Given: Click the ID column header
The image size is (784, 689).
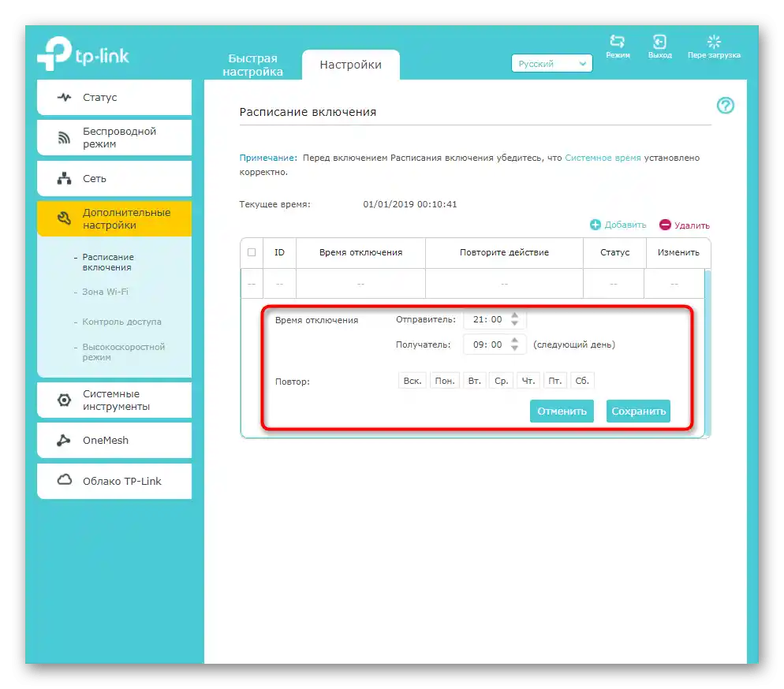Looking at the screenshot, I should pos(279,252).
